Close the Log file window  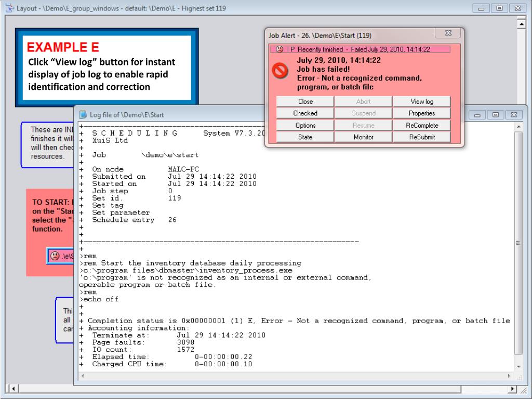click(x=514, y=115)
